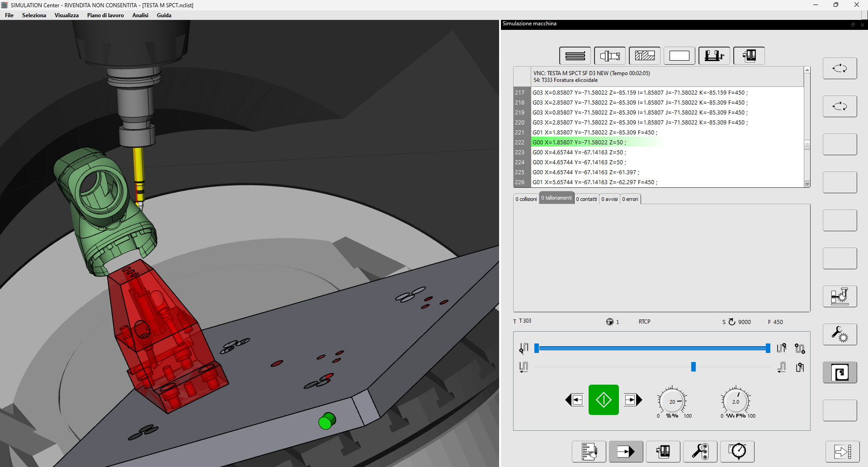Viewport: 868px width, 467px height.
Task: Adjust simulation speed dial showing 20
Action: coord(672,401)
